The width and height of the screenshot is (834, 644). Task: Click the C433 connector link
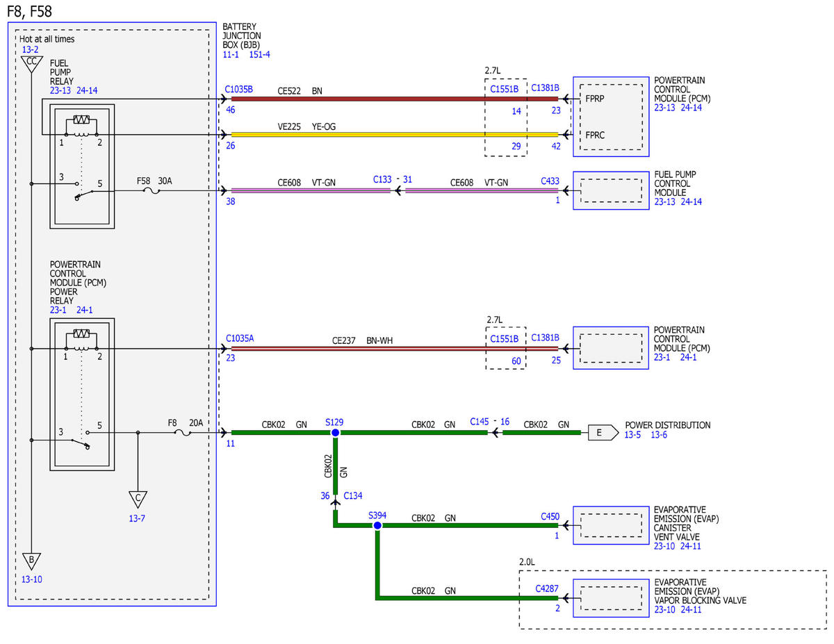(550, 181)
